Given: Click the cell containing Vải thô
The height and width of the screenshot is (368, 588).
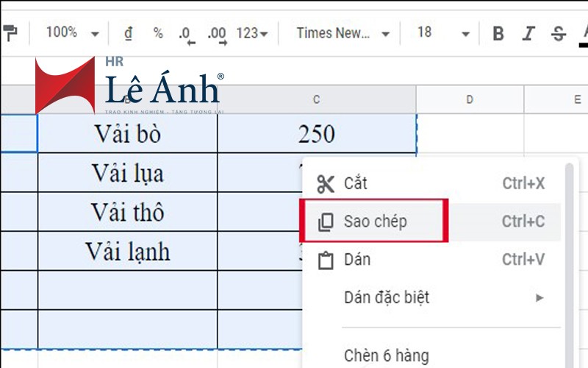Looking at the screenshot, I should tap(127, 212).
